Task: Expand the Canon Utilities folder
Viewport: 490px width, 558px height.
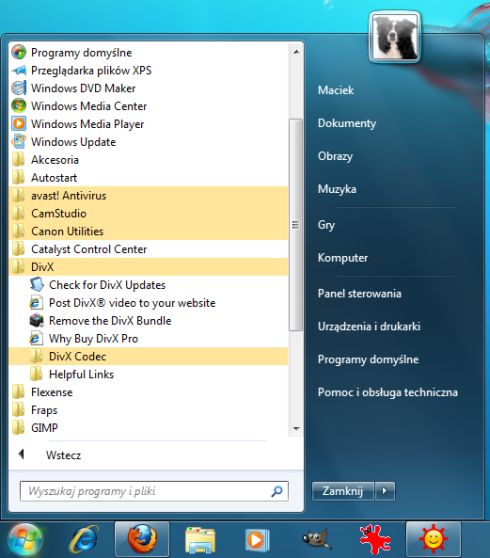Action: coord(148,231)
